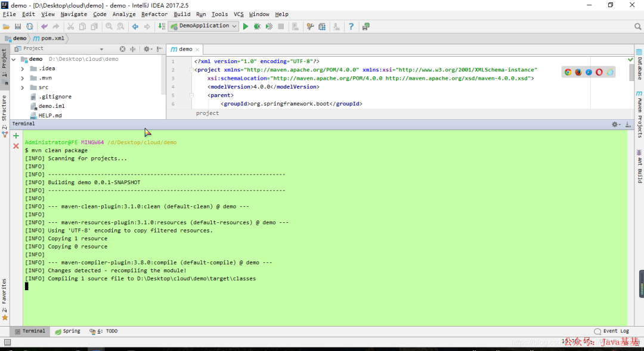Screen dimensions: 644x351
Task: Close terminal session with the red X
Action: pyautogui.click(x=16, y=146)
